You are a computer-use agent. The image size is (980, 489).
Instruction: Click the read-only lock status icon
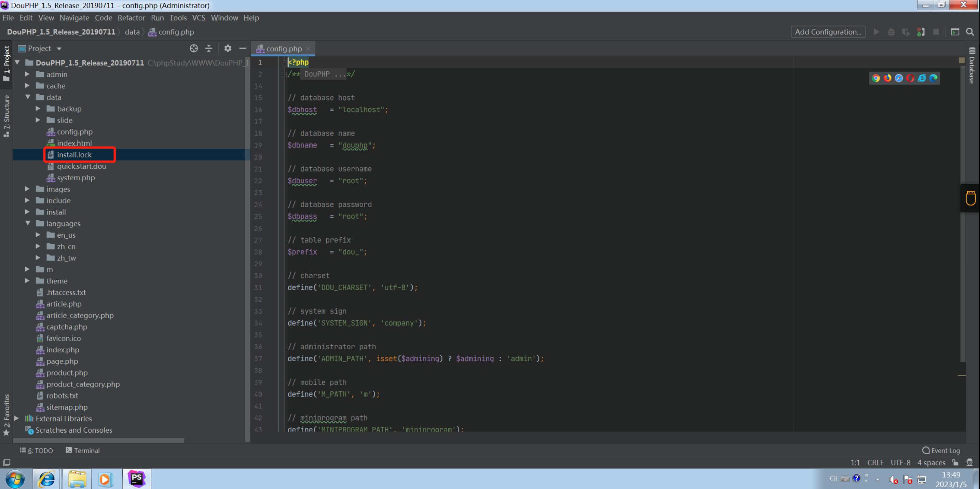click(955, 462)
